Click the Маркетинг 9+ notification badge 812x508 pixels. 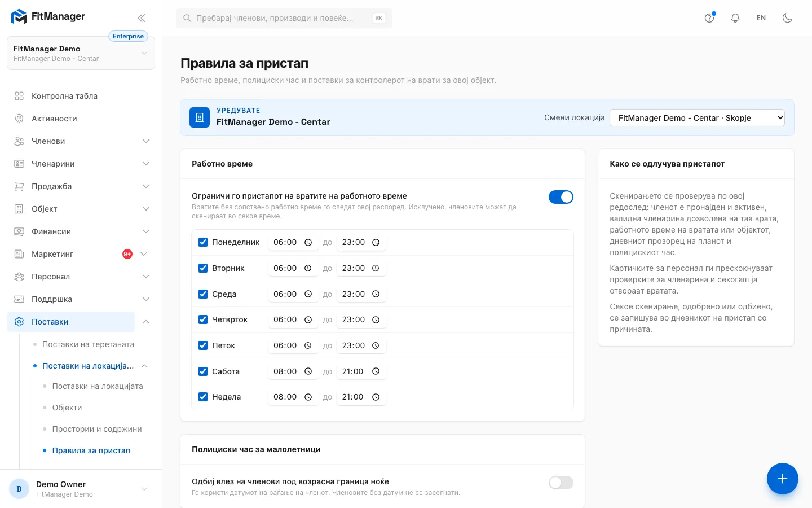(x=127, y=254)
